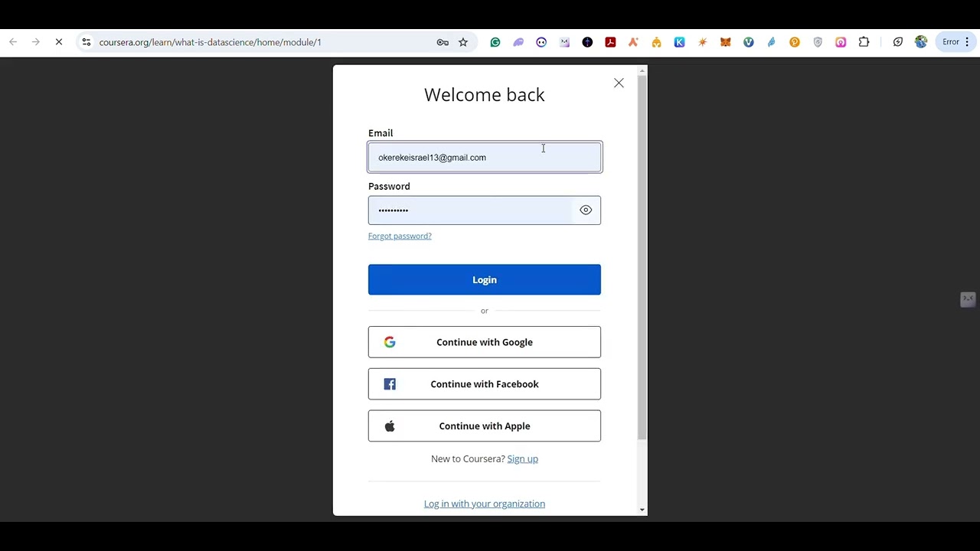
Task: Open the black circle extension icon
Action: coord(587,42)
